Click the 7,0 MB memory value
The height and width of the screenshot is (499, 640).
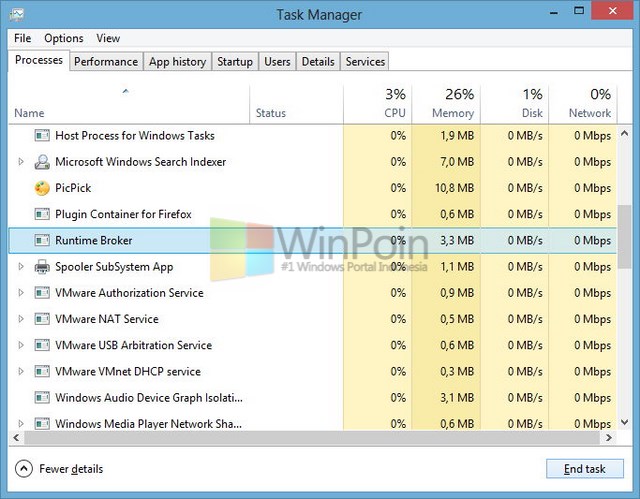click(457, 162)
